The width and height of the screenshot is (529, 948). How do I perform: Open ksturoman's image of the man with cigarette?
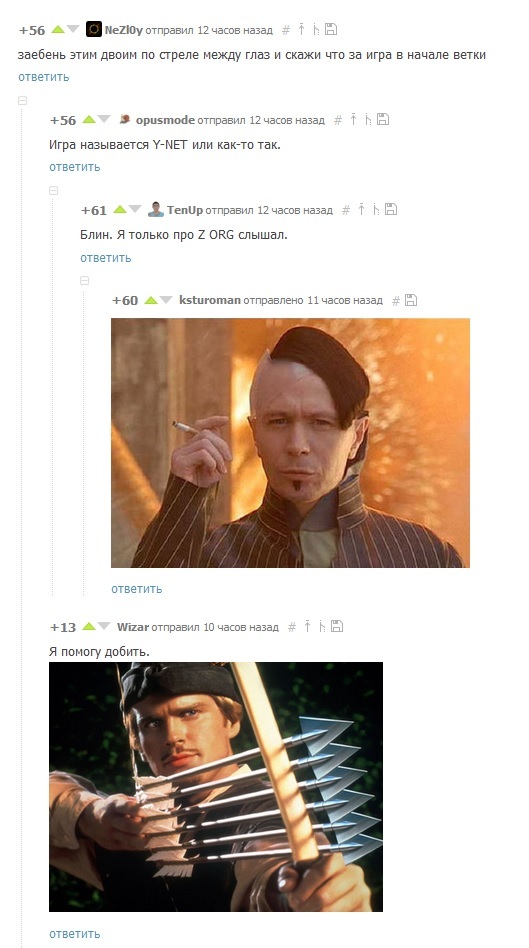290,443
